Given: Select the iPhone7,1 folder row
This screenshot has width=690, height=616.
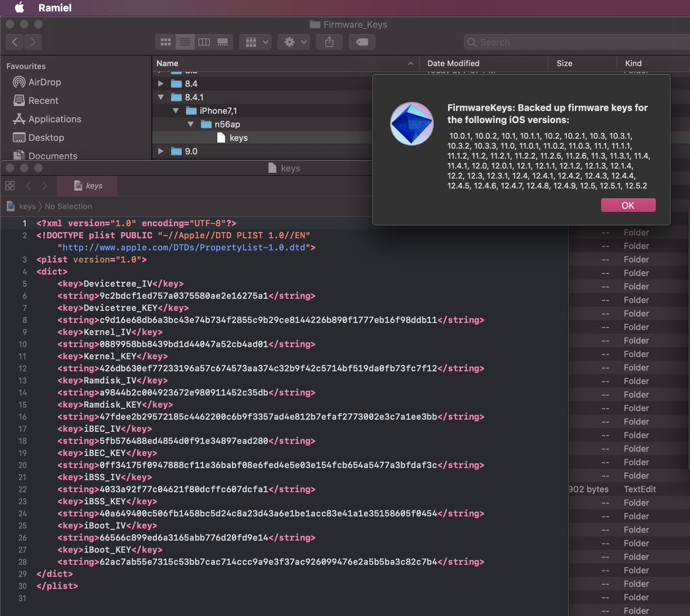Looking at the screenshot, I should (262, 110).
